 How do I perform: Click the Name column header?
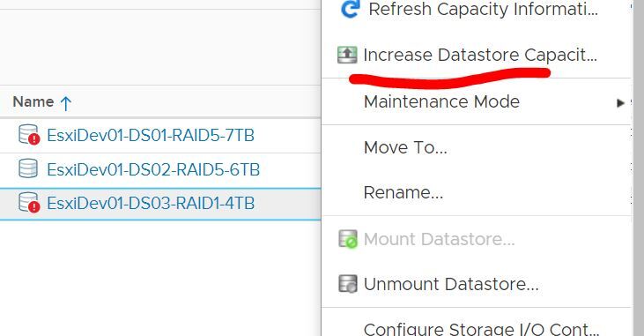[33, 101]
